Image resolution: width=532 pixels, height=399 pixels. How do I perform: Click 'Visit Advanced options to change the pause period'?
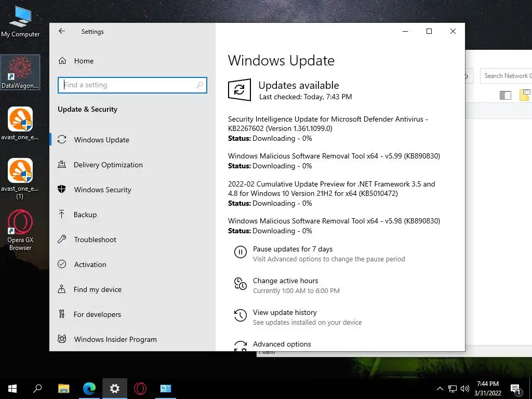tap(329, 259)
